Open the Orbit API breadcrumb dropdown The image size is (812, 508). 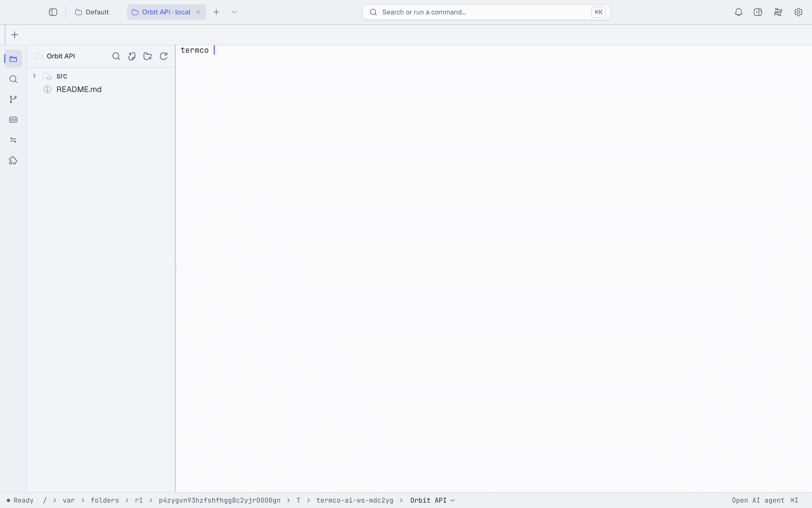(x=433, y=500)
